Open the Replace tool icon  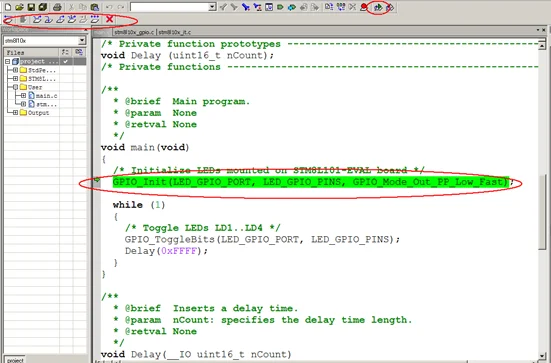pos(257,7)
